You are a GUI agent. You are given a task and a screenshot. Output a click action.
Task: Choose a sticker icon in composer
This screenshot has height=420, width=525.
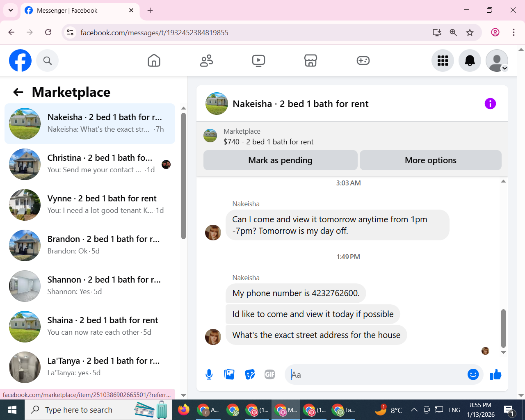tap(250, 374)
